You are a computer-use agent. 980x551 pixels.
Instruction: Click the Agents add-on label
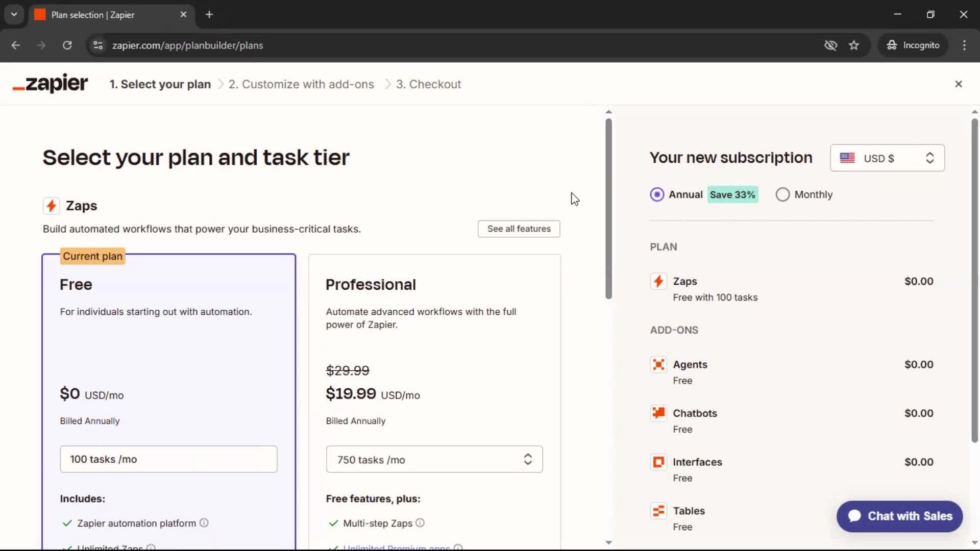pyautogui.click(x=690, y=364)
